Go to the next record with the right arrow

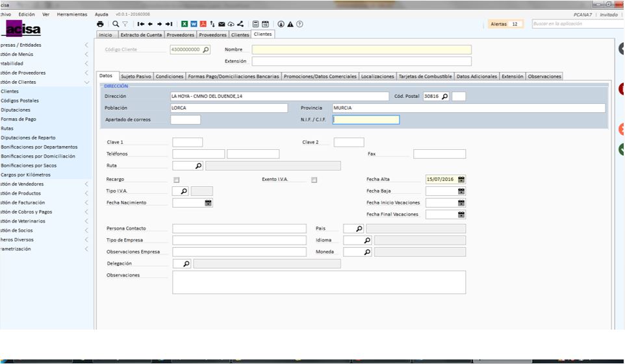coord(159,24)
